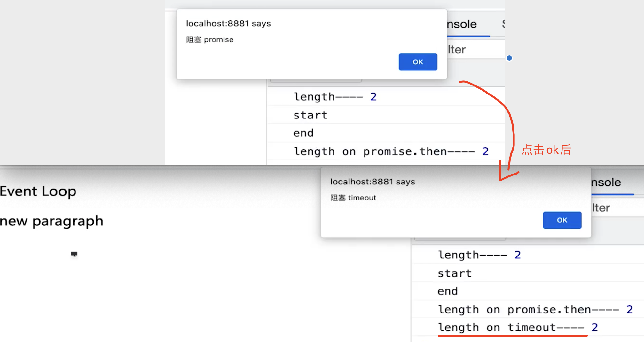
Task: Click OK in the 阻塞 promise alert
Action: click(x=418, y=62)
